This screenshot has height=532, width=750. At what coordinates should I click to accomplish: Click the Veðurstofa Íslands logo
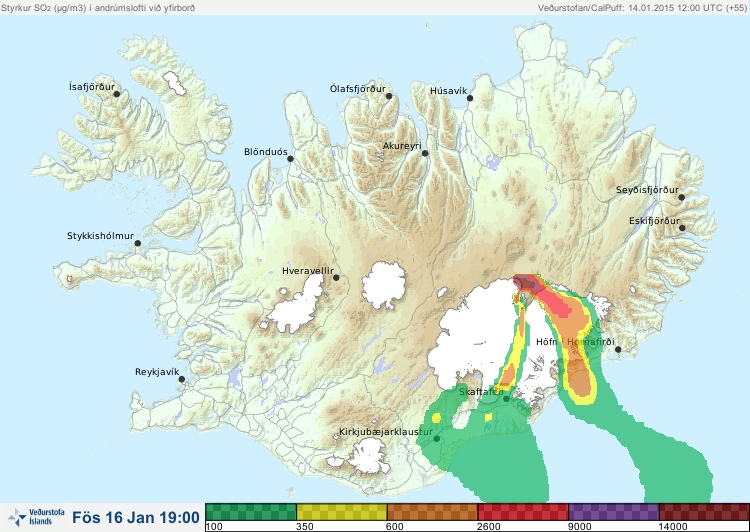click(x=36, y=517)
